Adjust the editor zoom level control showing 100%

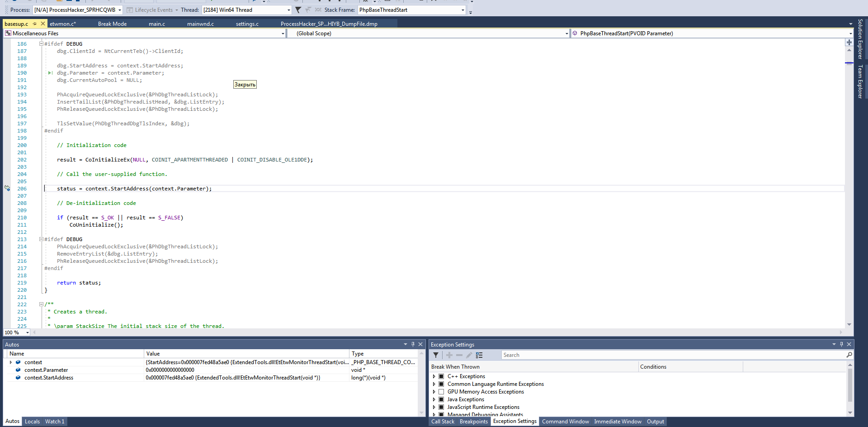click(16, 332)
